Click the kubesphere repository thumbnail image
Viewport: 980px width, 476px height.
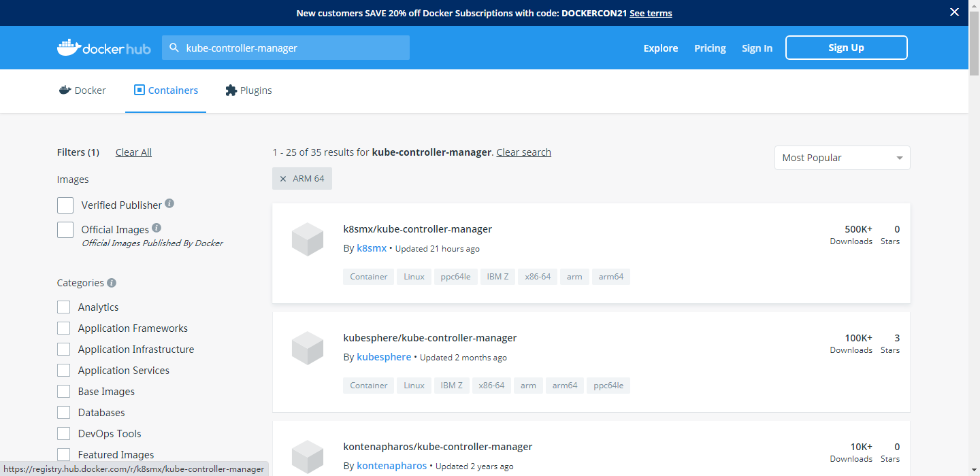coord(307,347)
